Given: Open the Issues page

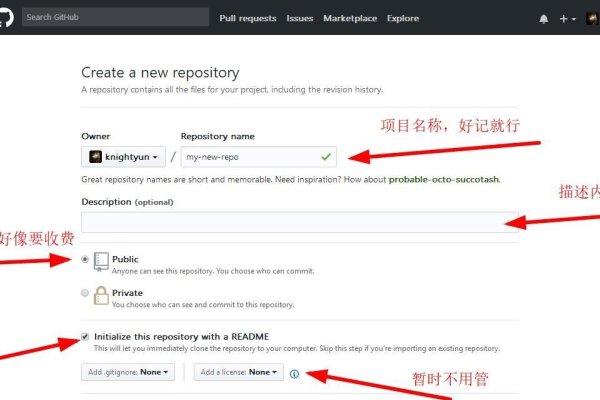Looking at the screenshot, I should [300, 18].
